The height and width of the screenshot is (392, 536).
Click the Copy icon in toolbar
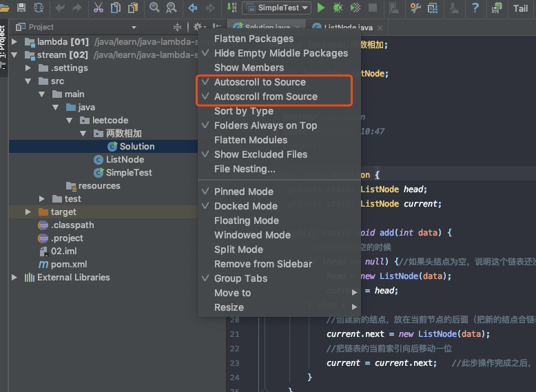click(116, 7)
